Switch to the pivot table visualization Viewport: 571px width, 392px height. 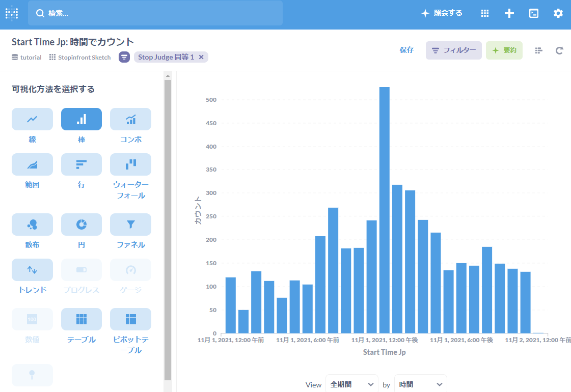[x=130, y=319]
